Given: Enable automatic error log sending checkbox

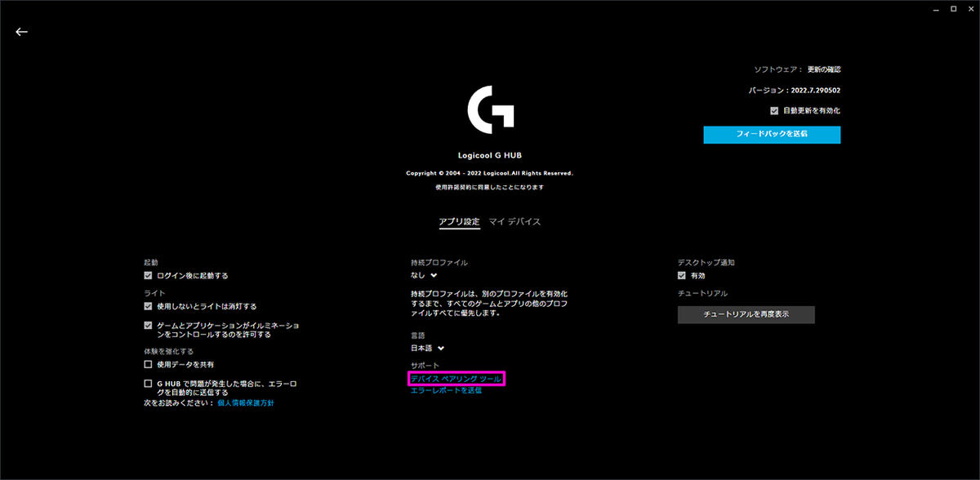Looking at the screenshot, I should coord(148,383).
